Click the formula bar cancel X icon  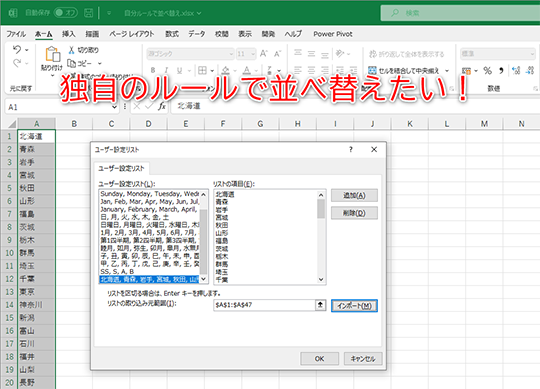[x=137, y=106]
